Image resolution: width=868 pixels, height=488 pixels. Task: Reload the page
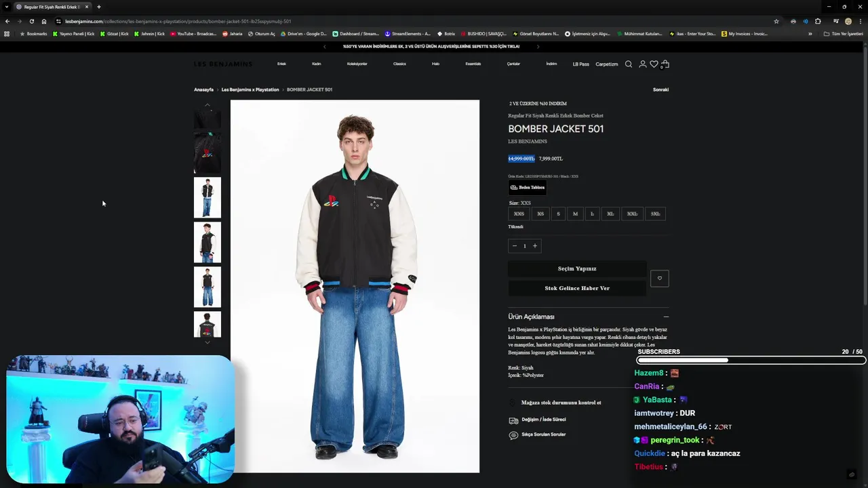[31, 21]
